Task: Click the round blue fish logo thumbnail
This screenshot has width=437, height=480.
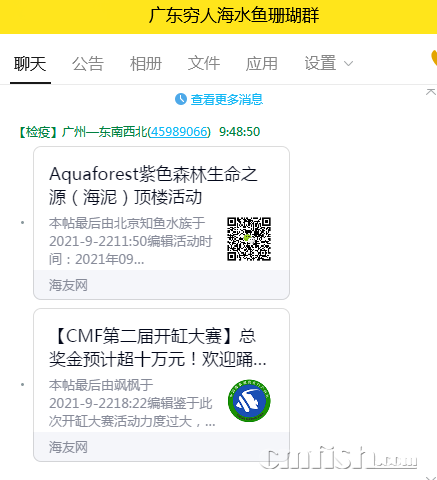Action: [249, 401]
